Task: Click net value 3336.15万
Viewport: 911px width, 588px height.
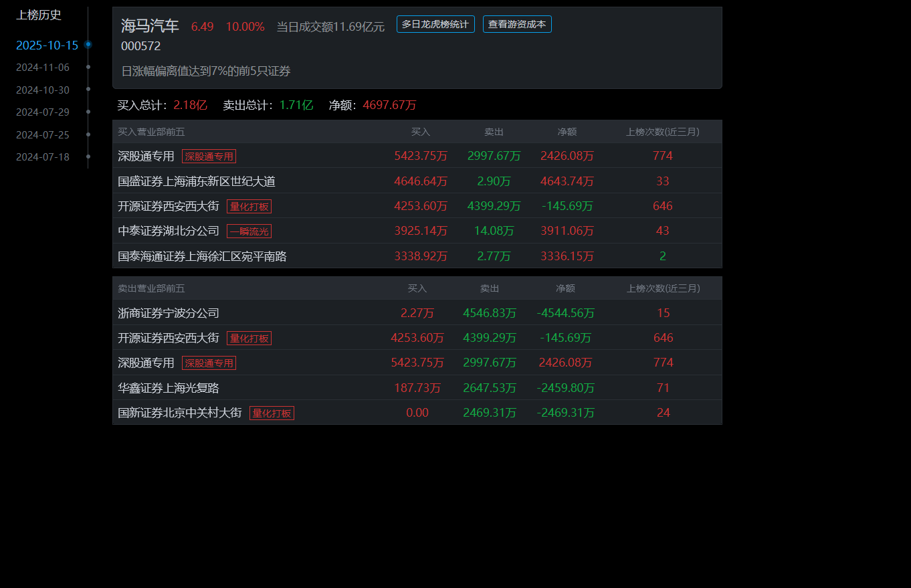Action: (x=567, y=256)
